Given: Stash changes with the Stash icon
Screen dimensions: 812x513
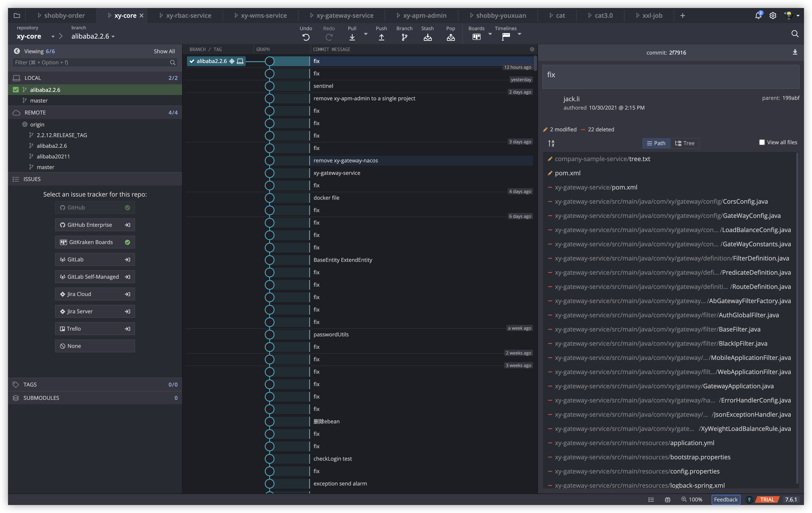Looking at the screenshot, I should (427, 37).
